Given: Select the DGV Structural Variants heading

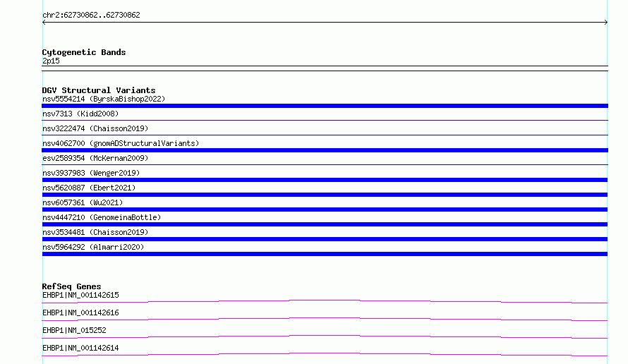Looking at the screenshot, I should pos(99,90).
